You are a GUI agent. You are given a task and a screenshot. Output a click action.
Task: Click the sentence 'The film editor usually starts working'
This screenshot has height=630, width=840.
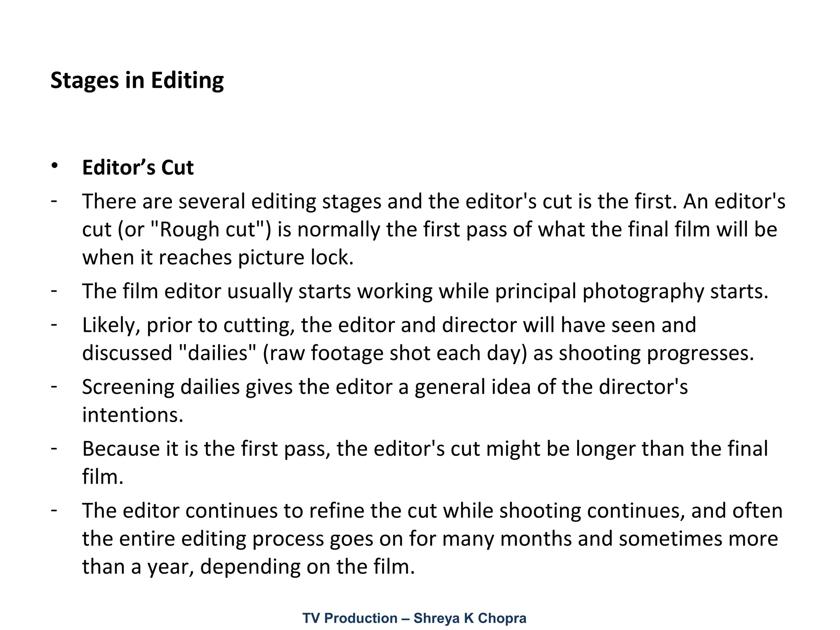coord(425,291)
